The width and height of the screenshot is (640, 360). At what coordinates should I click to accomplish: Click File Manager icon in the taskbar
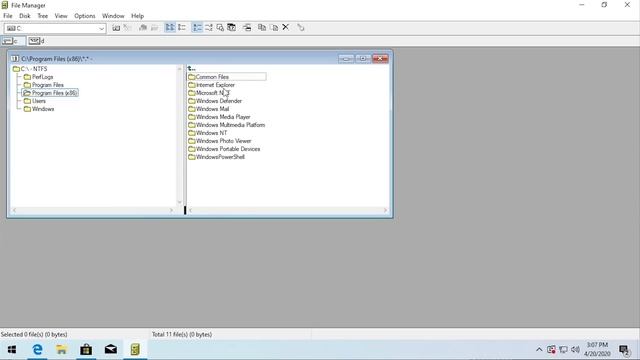tap(135, 350)
